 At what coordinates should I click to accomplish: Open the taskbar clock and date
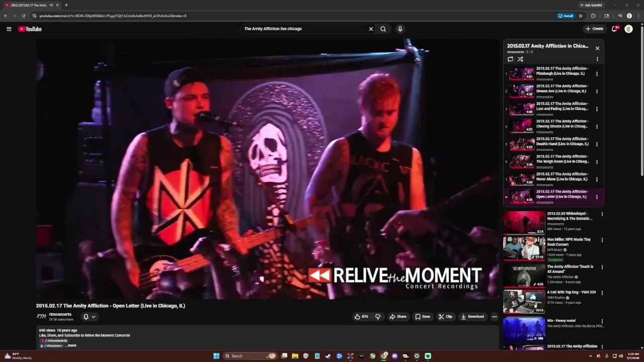click(633, 356)
